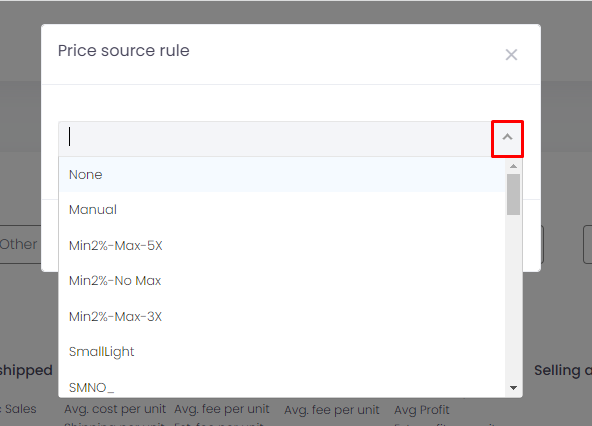Click the Sales label at bottom left
Image resolution: width=592 pixels, height=426 pixels.
click(x=20, y=409)
